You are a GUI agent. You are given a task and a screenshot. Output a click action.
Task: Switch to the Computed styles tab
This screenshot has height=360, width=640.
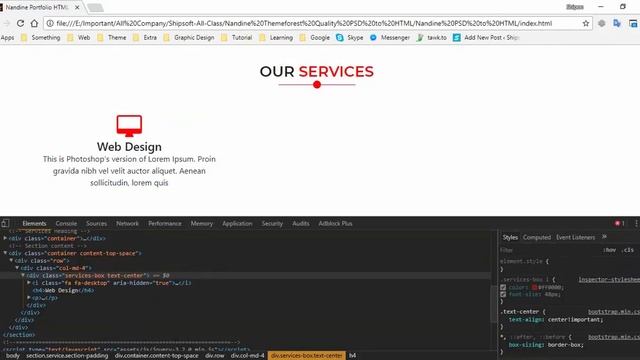537,237
